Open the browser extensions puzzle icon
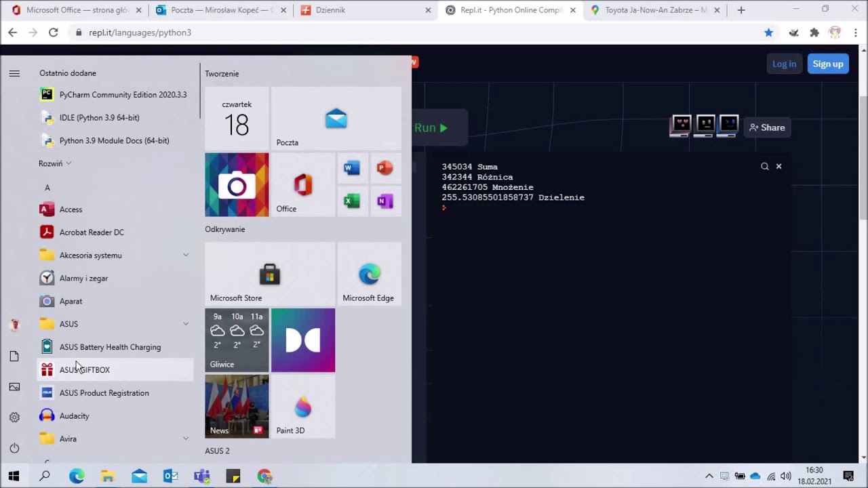Image resolution: width=868 pixels, height=488 pixels. 814,33
